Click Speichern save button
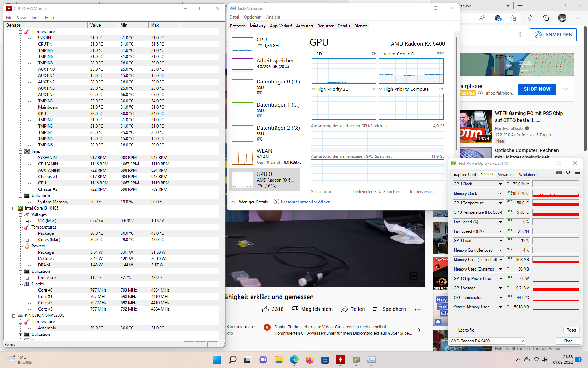588x368 pixels. coord(389,309)
